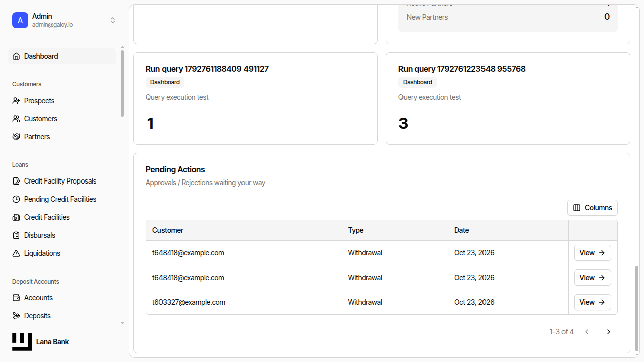Click the sidebar navigation scrollbar
Image resolution: width=644 pixels, height=362 pixels.
[x=122, y=83]
